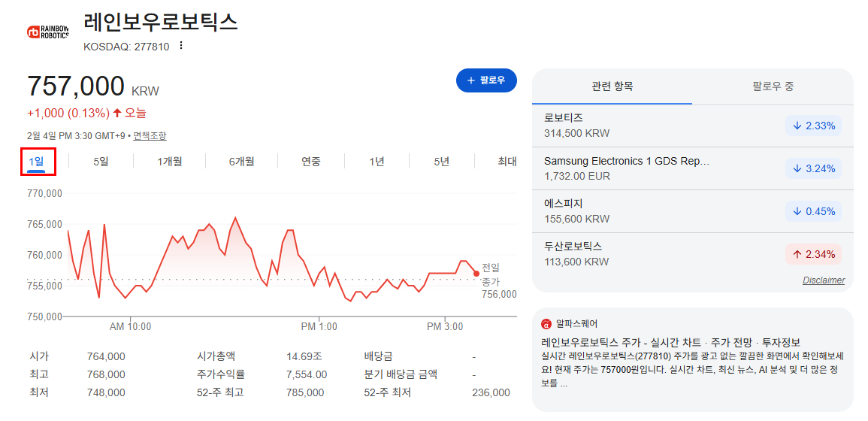The height and width of the screenshot is (421, 868).
Task: Open the 에스피지 related stock row
Action: 692,211
